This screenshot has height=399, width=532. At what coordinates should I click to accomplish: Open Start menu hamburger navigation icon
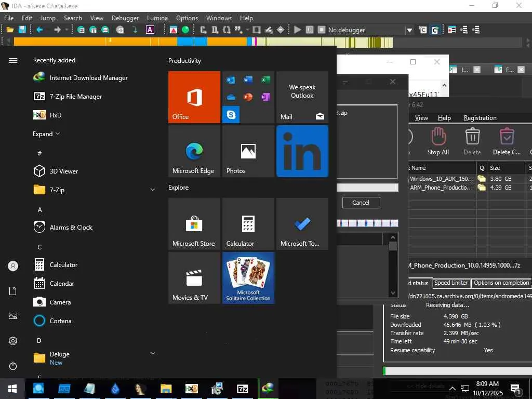[13, 60]
